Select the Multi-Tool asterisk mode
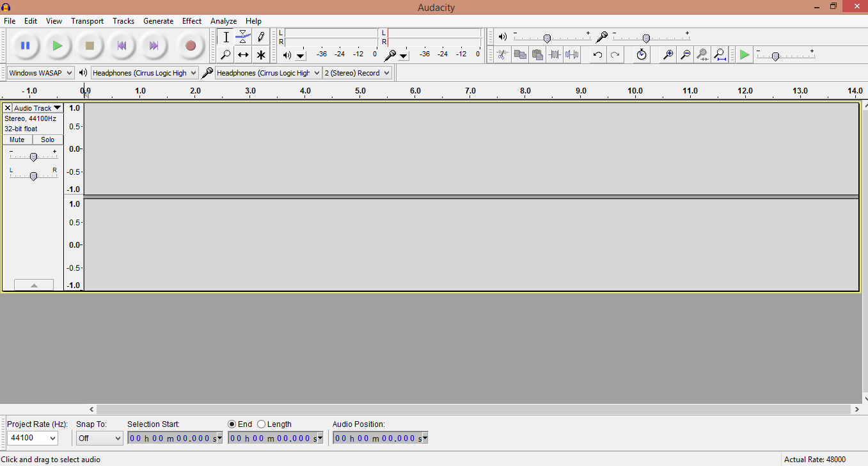 click(x=260, y=54)
